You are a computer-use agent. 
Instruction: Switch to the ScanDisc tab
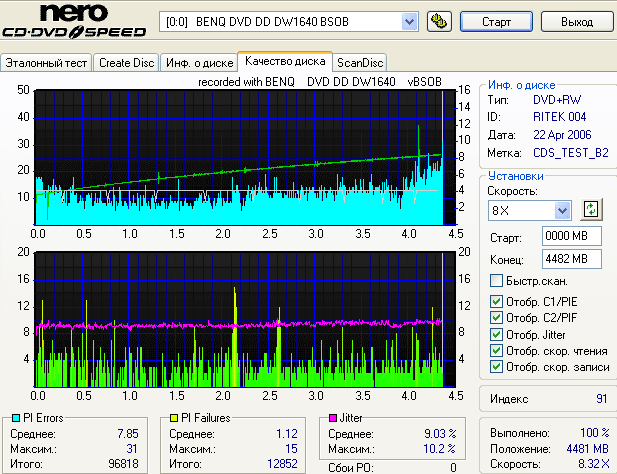pyautogui.click(x=360, y=63)
